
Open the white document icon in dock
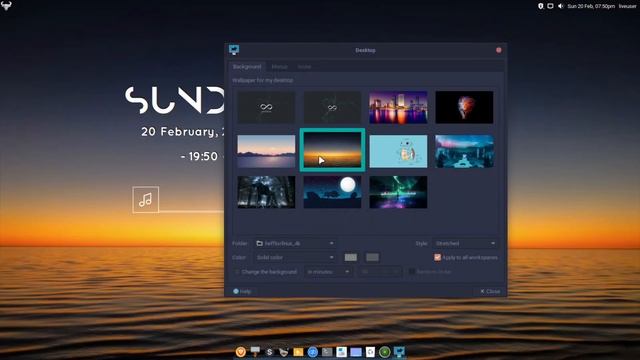(342, 352)
